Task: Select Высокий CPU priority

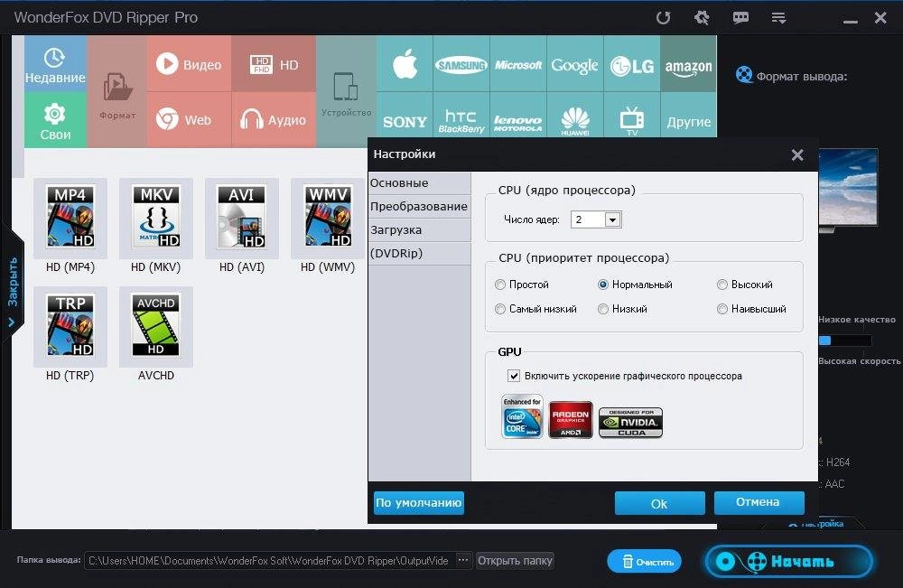Action: point(745,285)
